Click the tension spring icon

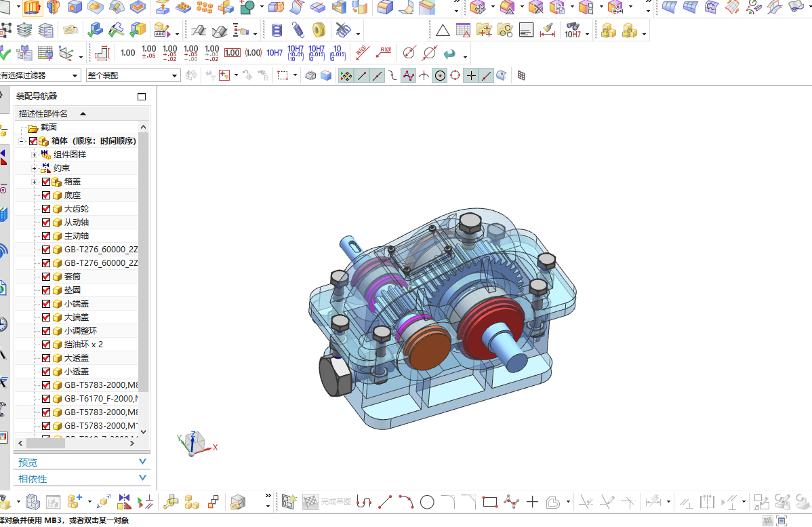click(298, 31)
